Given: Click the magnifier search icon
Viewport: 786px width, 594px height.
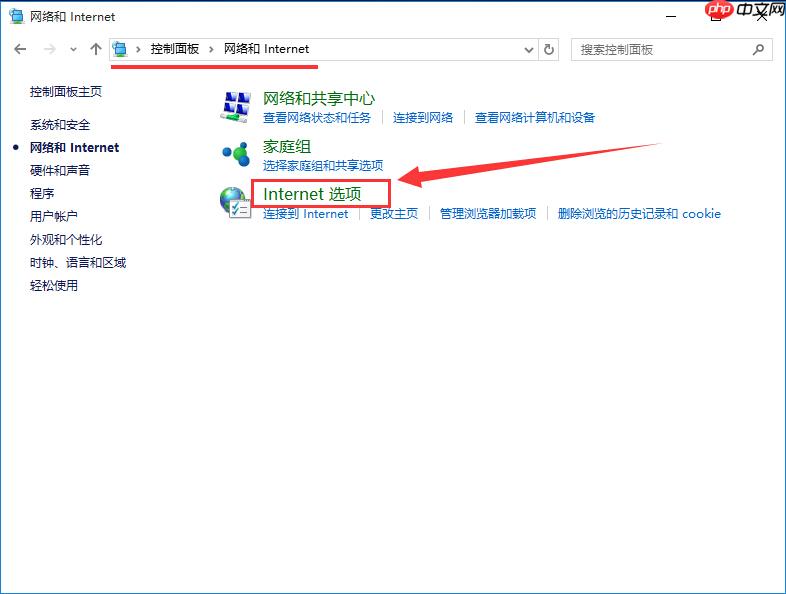Looking at the screenshot, I should pyautogui.click(x=758, y=49).
